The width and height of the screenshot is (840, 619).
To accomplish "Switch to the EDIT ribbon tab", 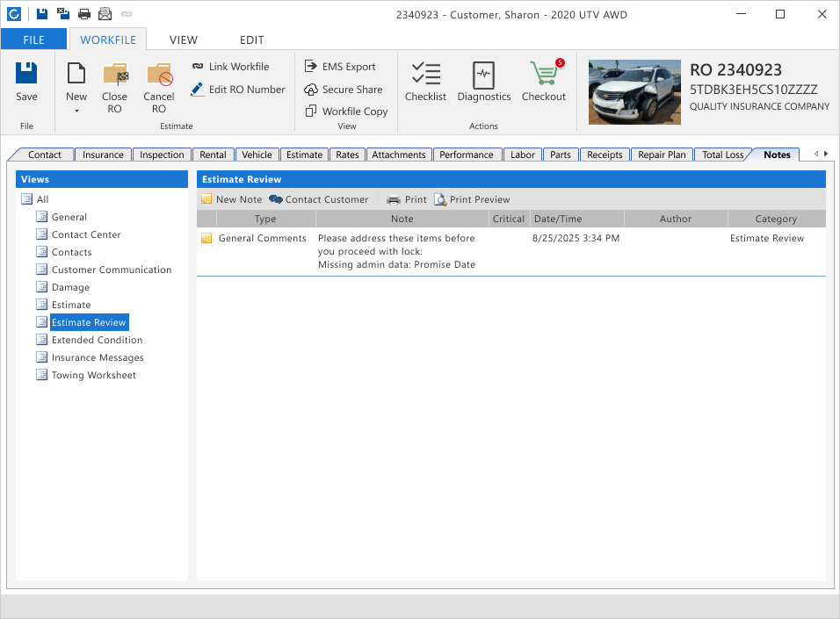I will (252, 40).
